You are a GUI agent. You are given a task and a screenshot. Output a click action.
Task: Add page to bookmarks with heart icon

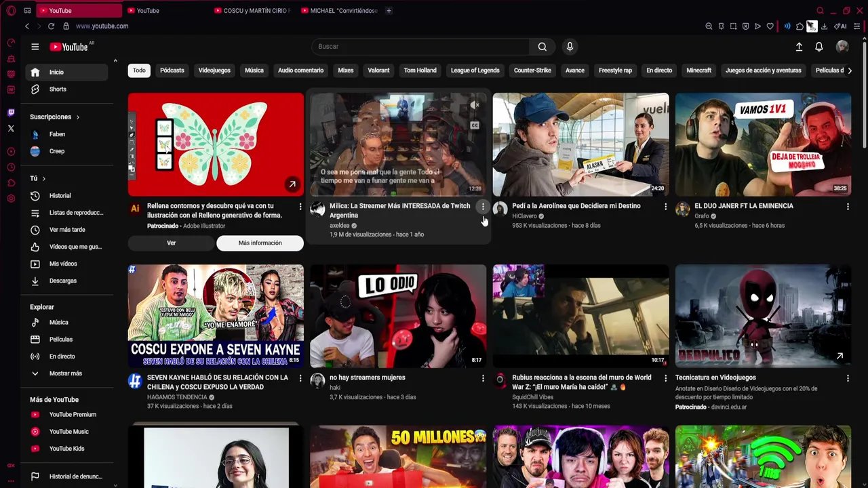pos(770,26)
